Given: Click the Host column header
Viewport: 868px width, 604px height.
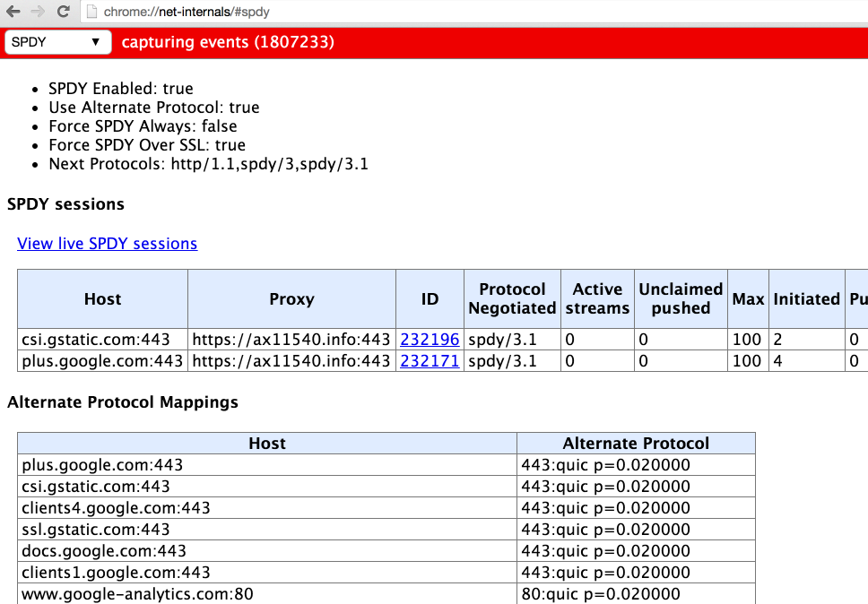Looking at the screenshot, I should click(102, 298).
